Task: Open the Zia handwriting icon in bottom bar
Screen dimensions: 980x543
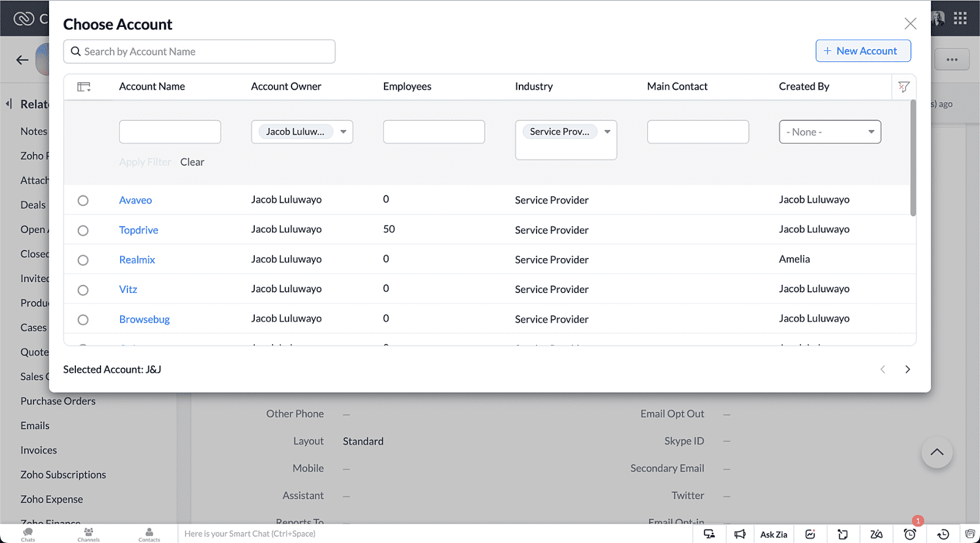Action: click(x=876, y=534)
